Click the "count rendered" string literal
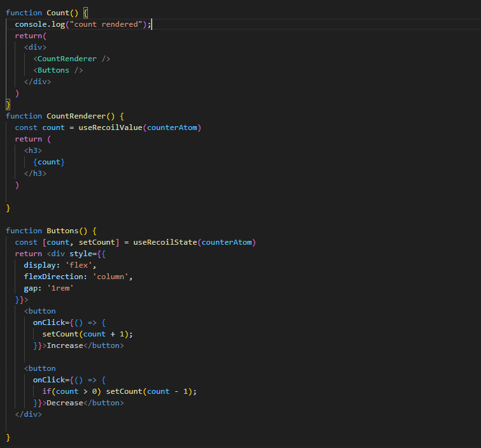 tap(106, 24)
